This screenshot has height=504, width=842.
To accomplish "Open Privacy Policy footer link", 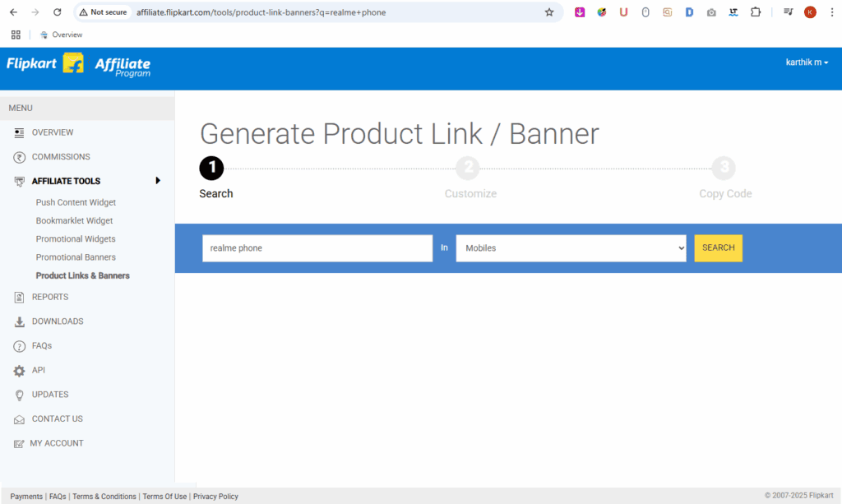I will coord(215,497).
